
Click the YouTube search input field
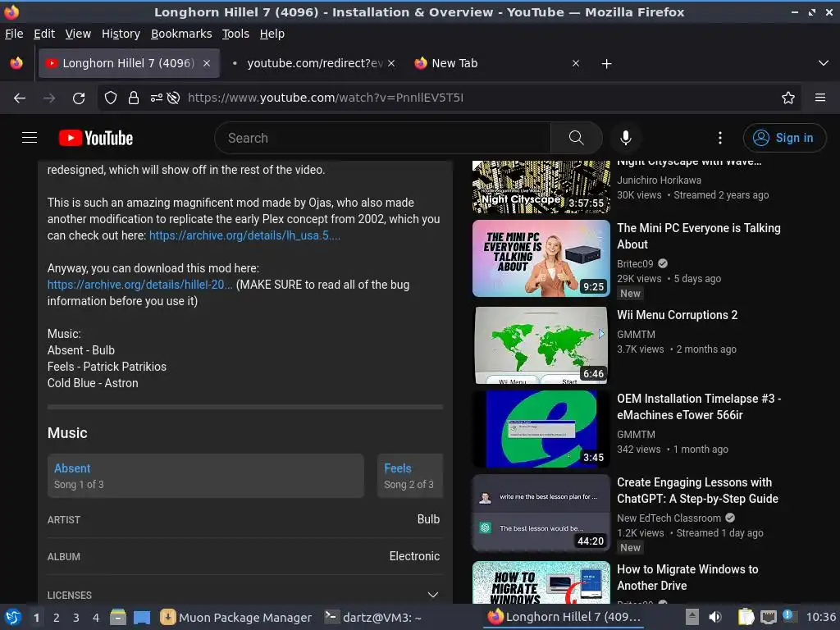tap(382, 138)
